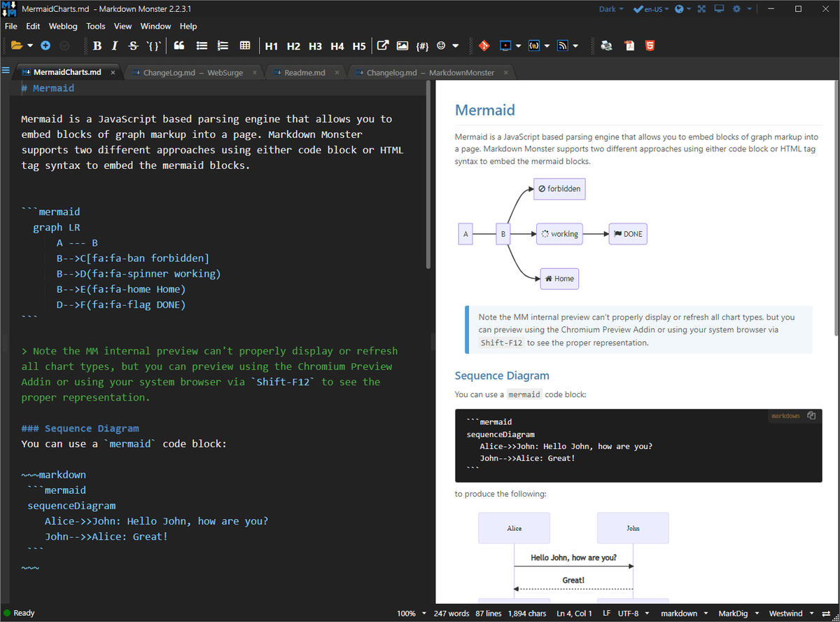Open the Git commit dialog

pos(484,46)
